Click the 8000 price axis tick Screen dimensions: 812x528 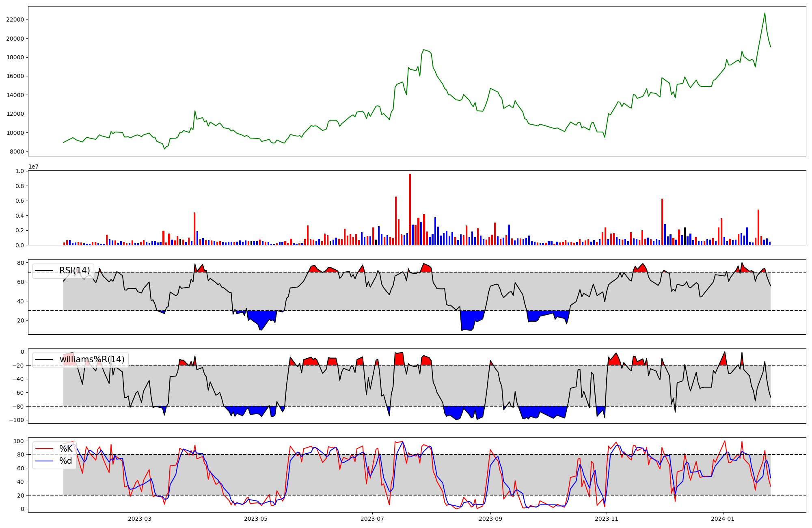[17, 151]
